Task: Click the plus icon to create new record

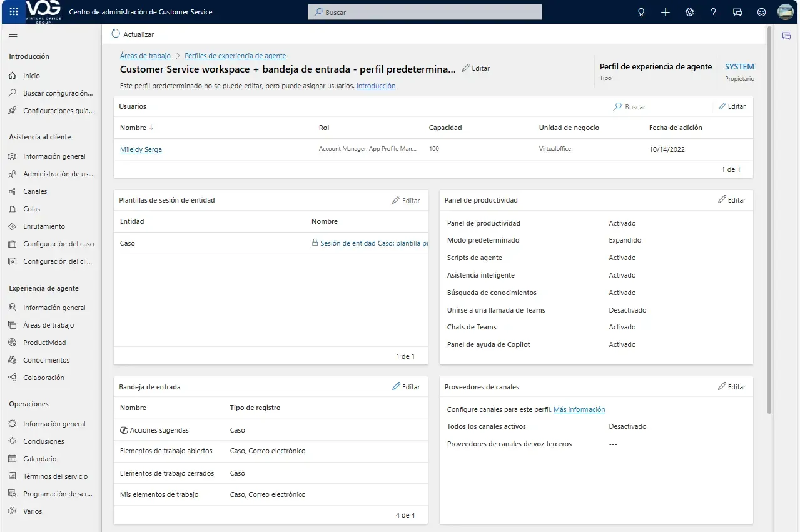Action: click(665, 12)
